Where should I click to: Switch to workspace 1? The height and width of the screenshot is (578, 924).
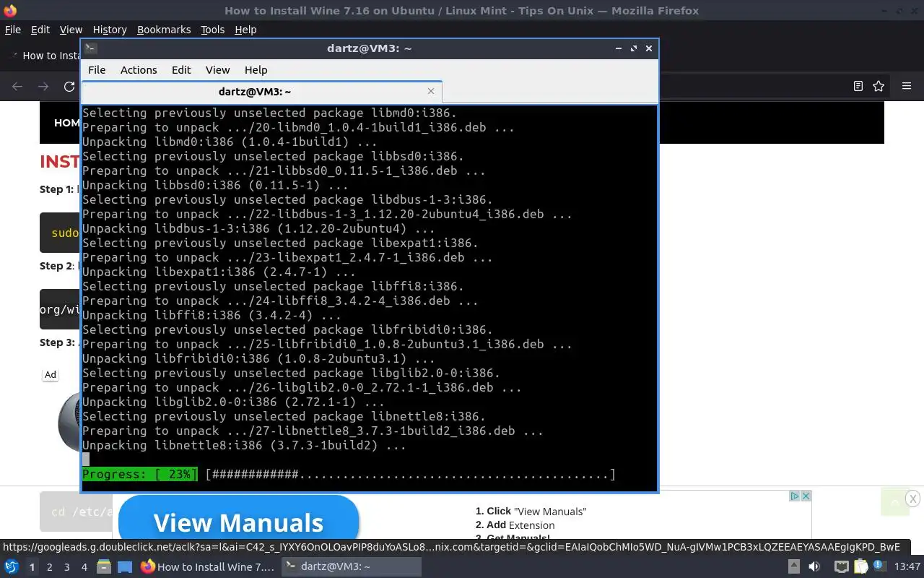pos(32,567)
